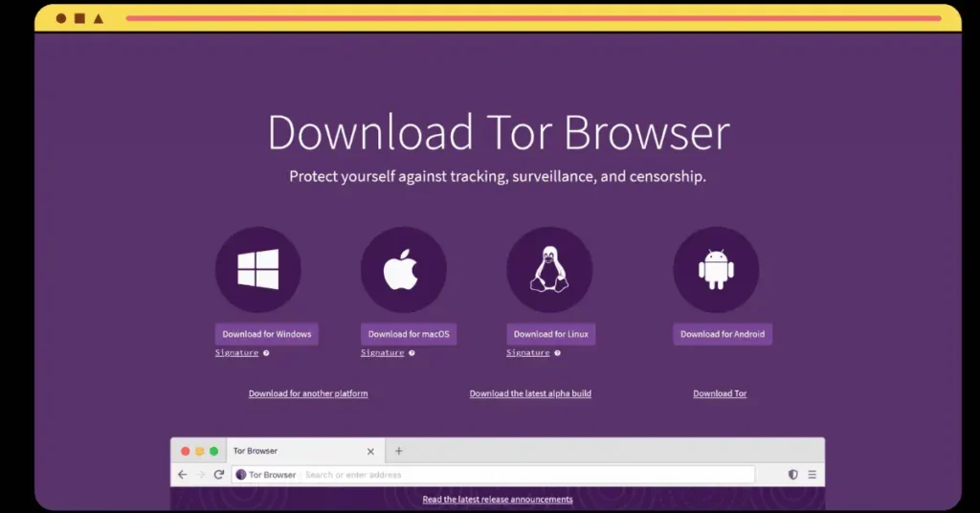Image resolution: width=980 pixels, height=513 pixels.
Task: Click the 'Protect yourself against tracking' subtitle
Action: 498,176
